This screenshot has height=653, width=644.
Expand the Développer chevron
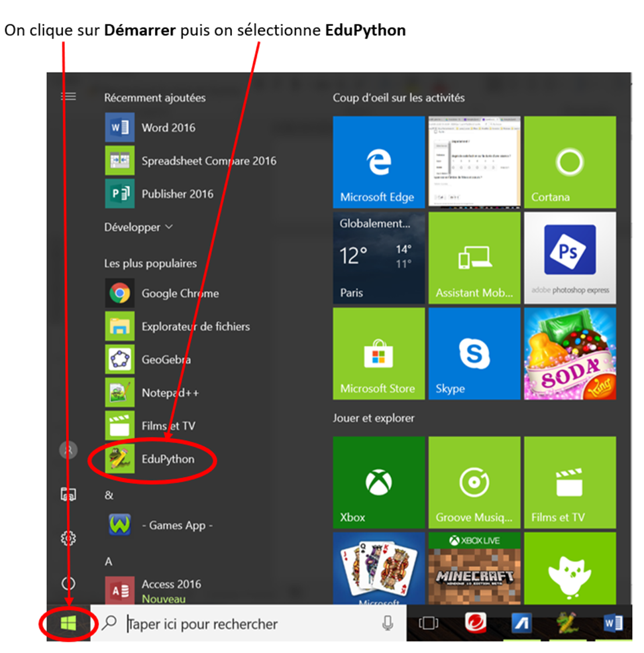point(168,227)
